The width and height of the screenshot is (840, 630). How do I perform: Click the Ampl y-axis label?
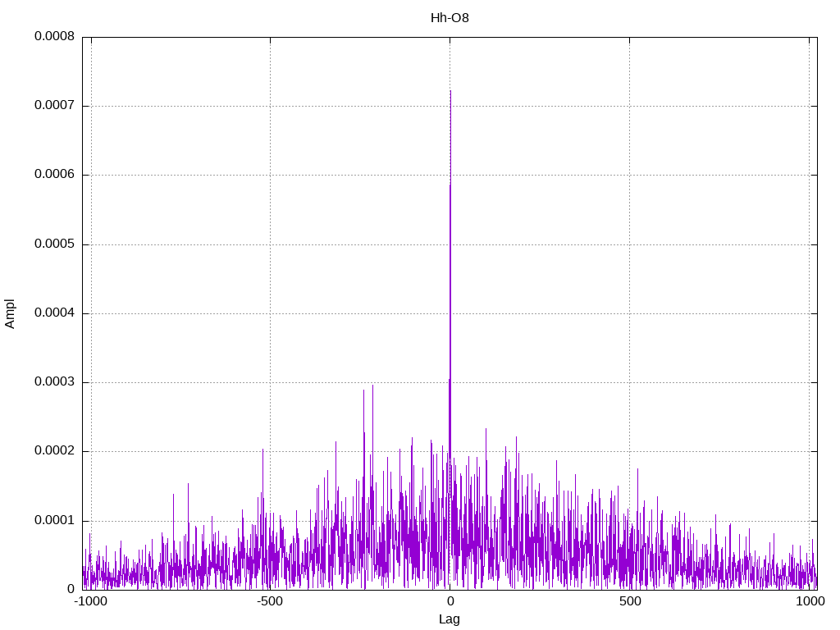[10, 314]
